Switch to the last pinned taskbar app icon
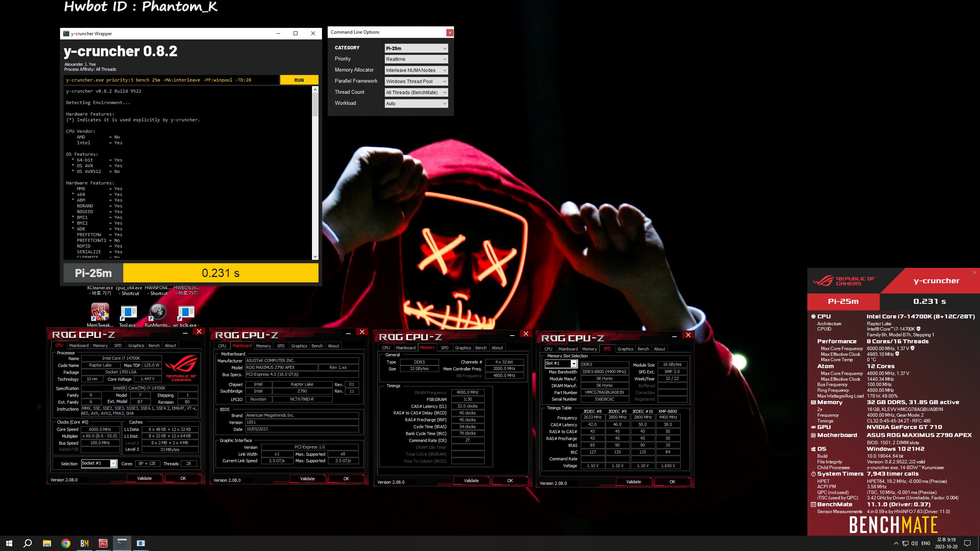 (141, 543)
